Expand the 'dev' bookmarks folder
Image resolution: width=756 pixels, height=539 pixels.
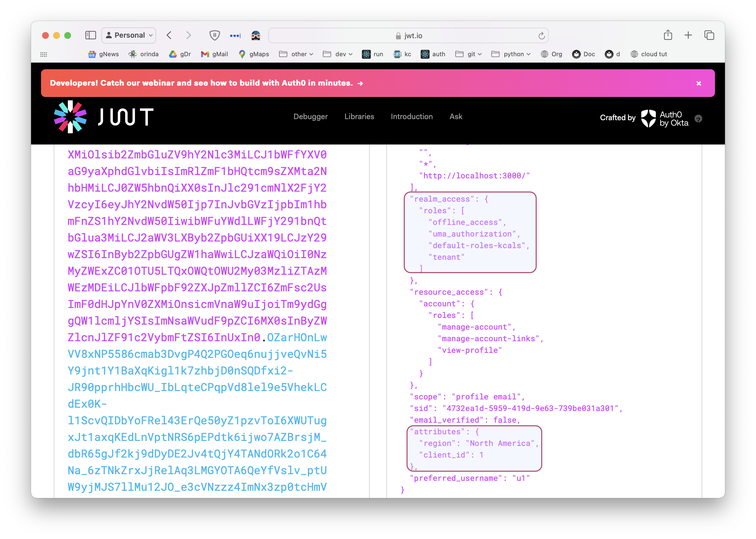coord(338,54)
